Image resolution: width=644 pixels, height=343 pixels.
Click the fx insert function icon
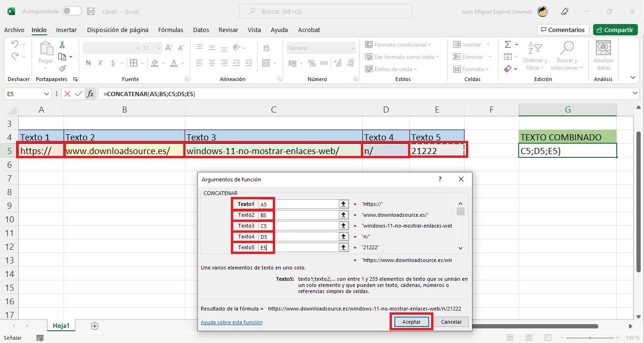[90, 94]
